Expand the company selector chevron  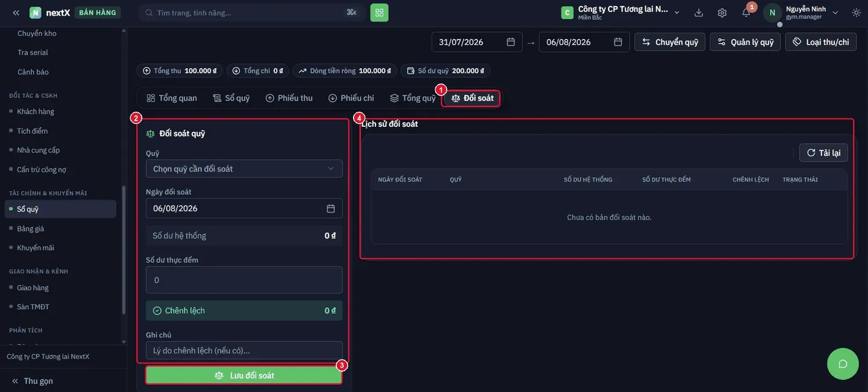(677, 12)
